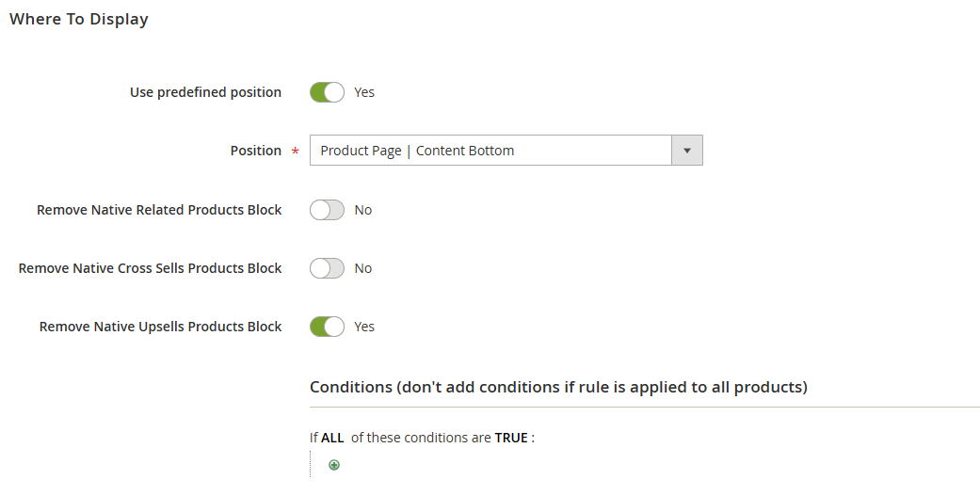Collapse the Where To Display section heading

point(79,19)
